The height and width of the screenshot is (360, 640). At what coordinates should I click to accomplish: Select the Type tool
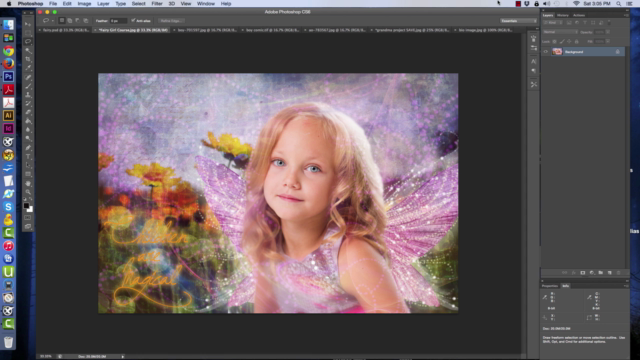[x=28, y=156]
